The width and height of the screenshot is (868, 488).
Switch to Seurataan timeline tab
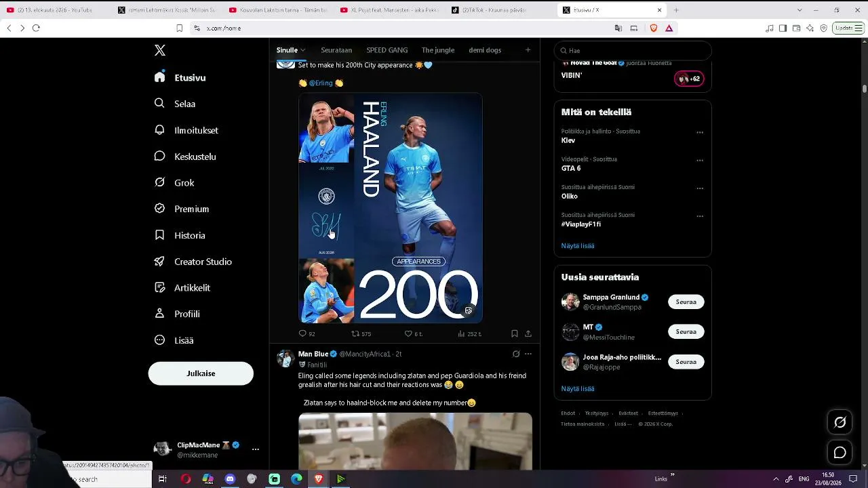(336, 50)
